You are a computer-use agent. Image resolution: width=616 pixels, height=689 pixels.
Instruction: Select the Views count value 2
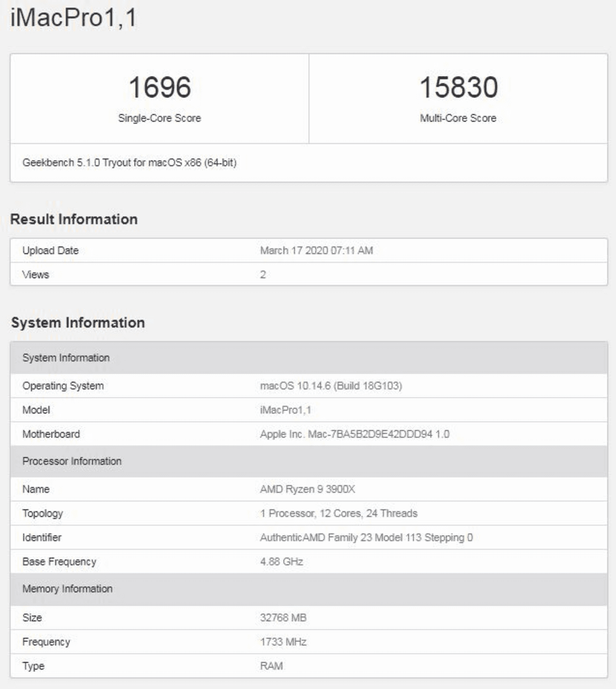(263, 274)
